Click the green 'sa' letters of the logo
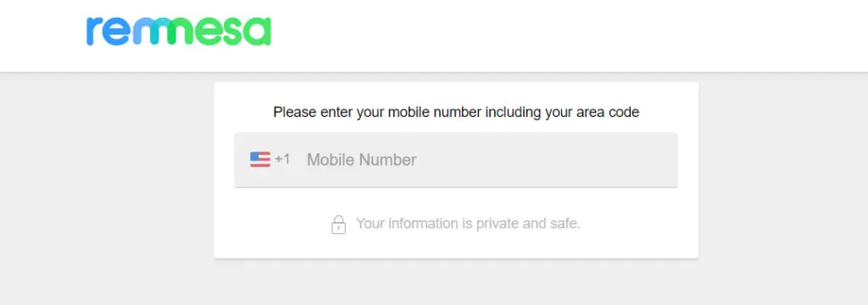 tap(248, 31)
